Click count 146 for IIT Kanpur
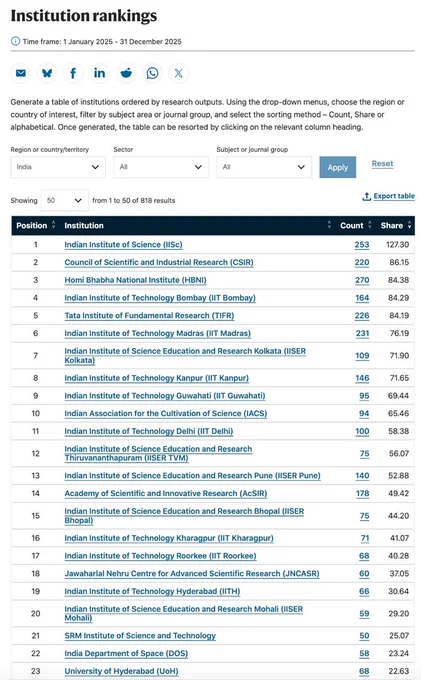 click(x=362, y=378)
